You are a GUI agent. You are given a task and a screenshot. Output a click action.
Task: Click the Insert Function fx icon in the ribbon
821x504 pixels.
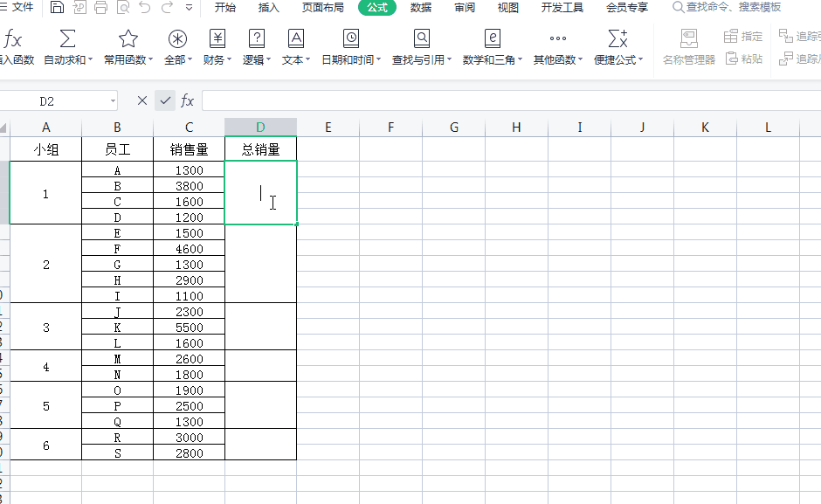point(12,38)
